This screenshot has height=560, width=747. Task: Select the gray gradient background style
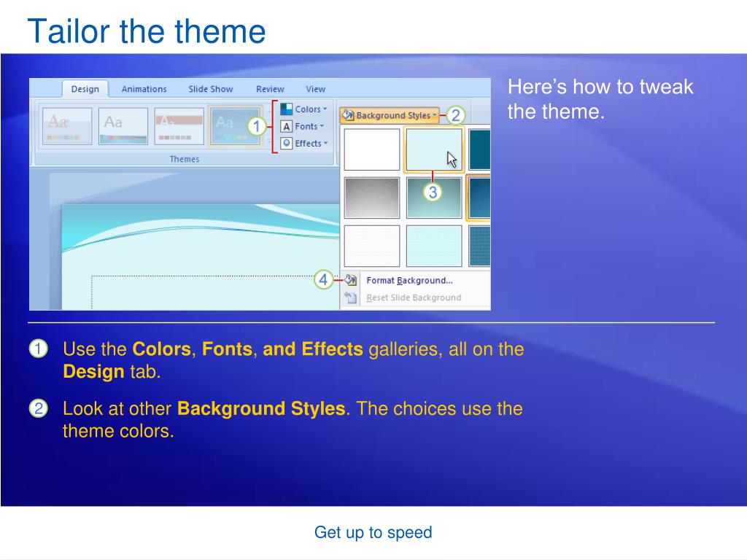[x=372, y=198]
